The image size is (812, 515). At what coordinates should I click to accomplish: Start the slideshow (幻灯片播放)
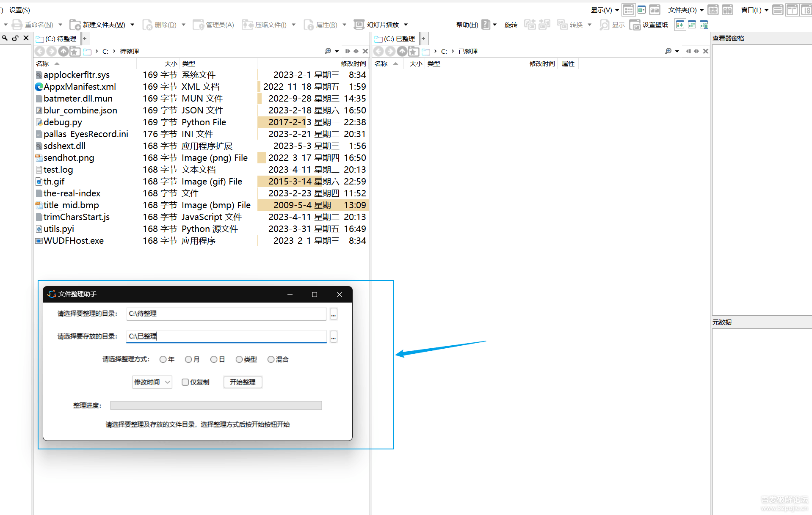click(359, 25)
